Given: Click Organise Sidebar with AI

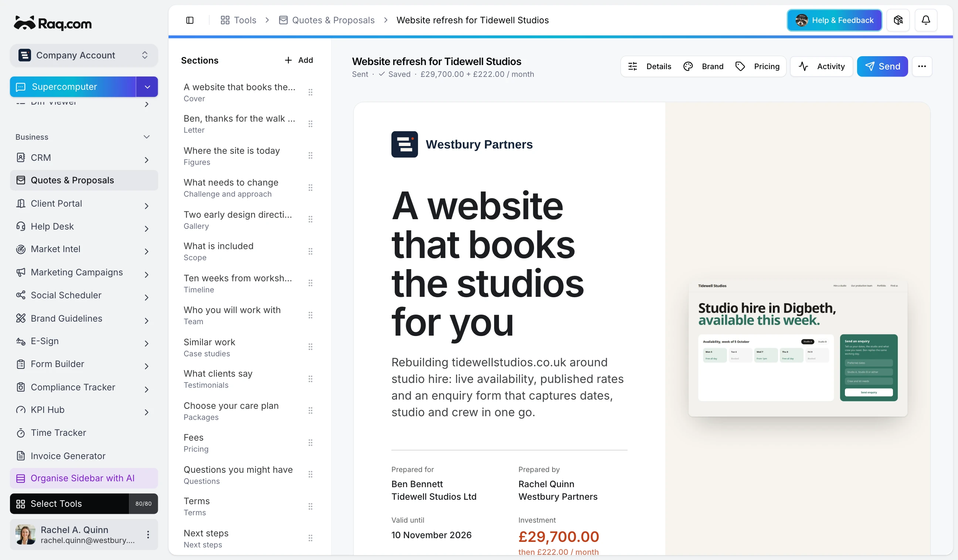Looking at the screenshot, I should (84, 478).
